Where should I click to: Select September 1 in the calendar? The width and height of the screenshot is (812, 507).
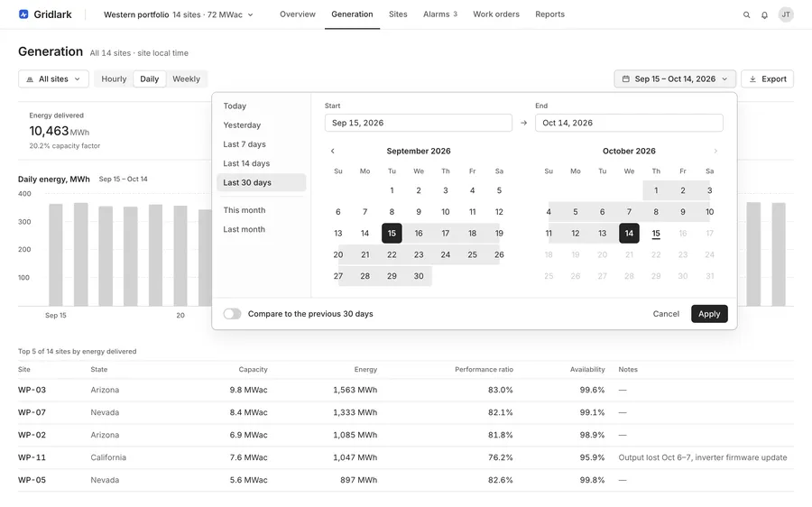pos(392,190)
